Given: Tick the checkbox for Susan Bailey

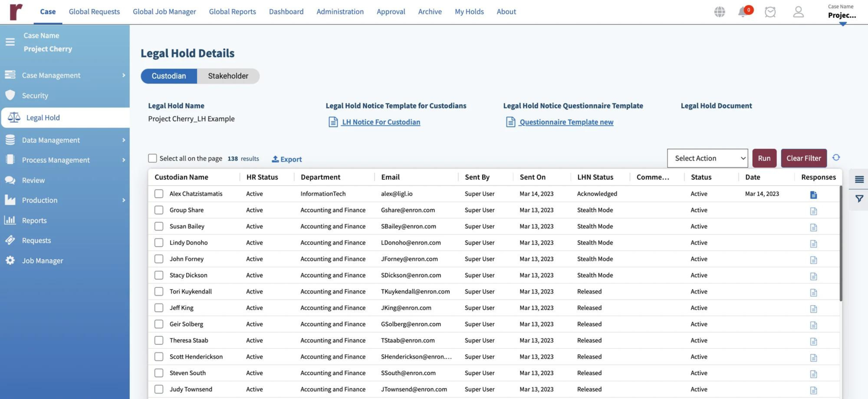Looking at the screenshot, I should 159,226.
